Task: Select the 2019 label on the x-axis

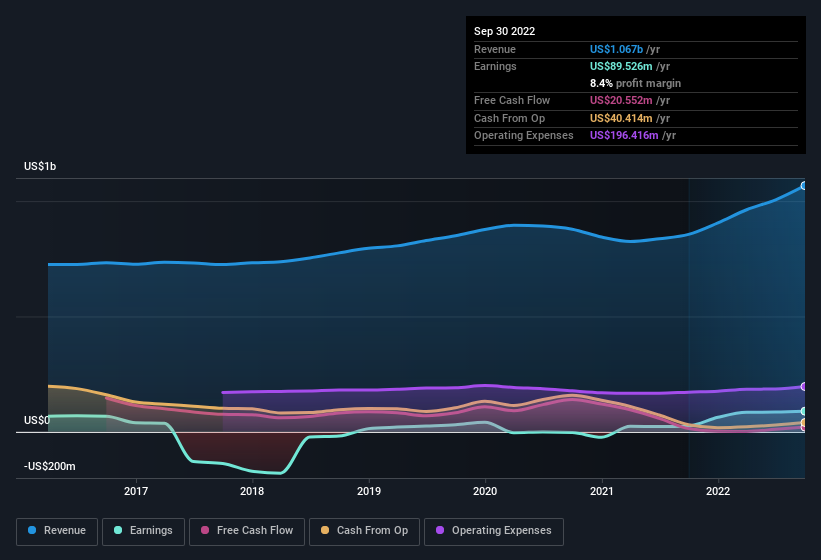Action: [369, 491]
